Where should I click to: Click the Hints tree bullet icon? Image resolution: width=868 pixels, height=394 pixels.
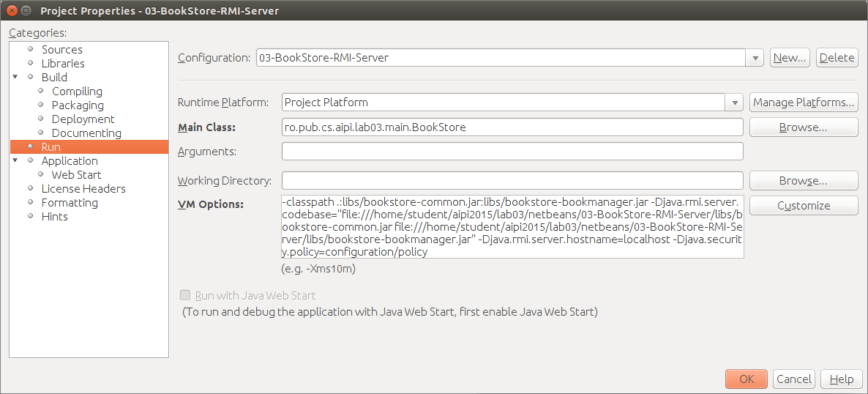(x=30, y=216)
